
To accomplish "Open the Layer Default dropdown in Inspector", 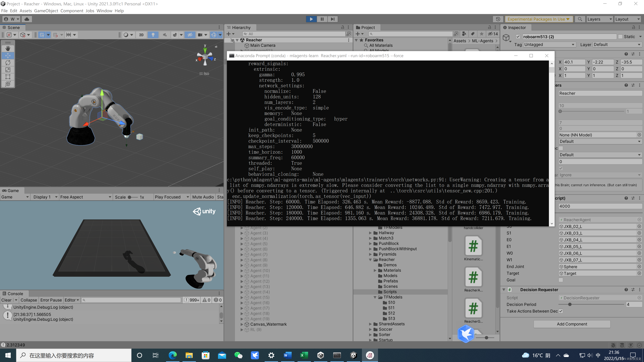I will (x=617, y=44).
